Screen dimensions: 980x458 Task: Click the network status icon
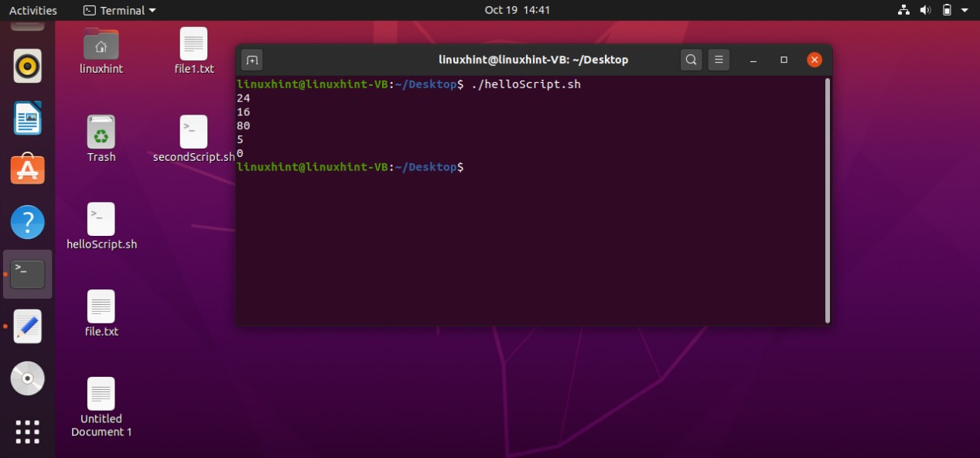[903, 10]
